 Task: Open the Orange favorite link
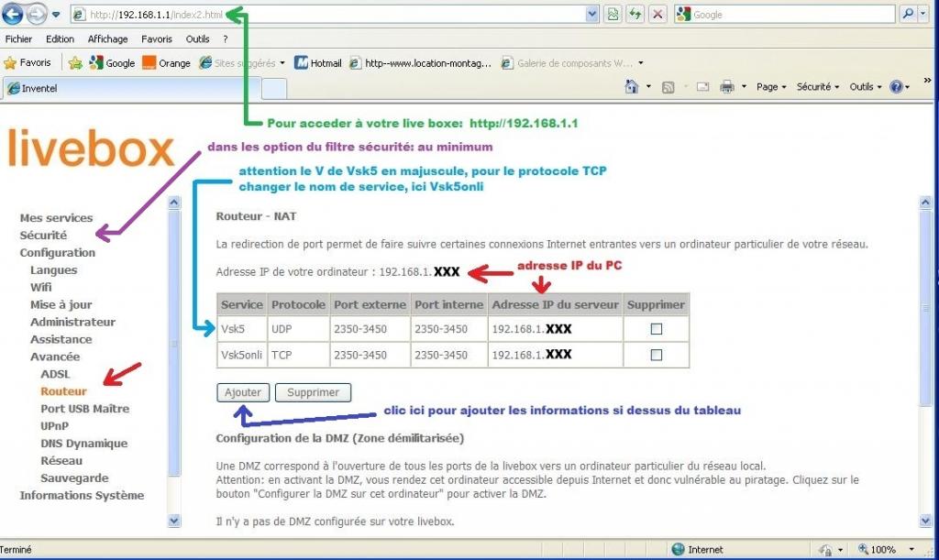[166, 63]
